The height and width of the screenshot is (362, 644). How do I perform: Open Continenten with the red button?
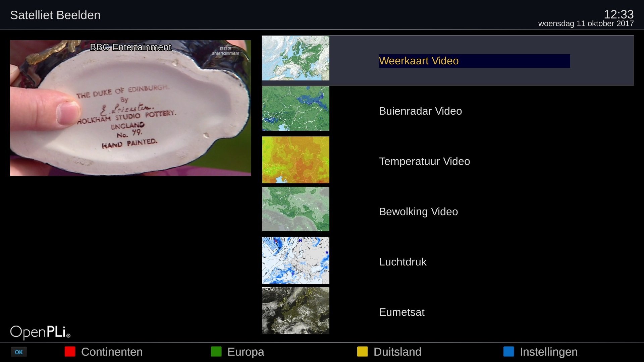coord(112,352)
